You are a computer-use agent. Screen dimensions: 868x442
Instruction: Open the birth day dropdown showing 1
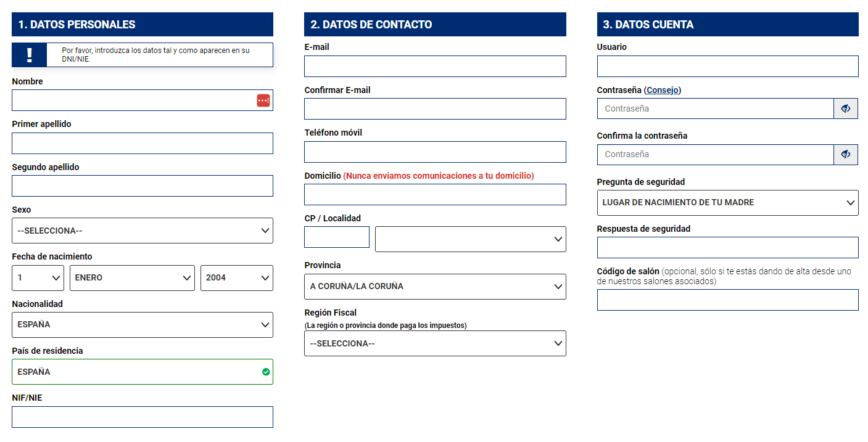pyautogui.click(x=38, y=277)
